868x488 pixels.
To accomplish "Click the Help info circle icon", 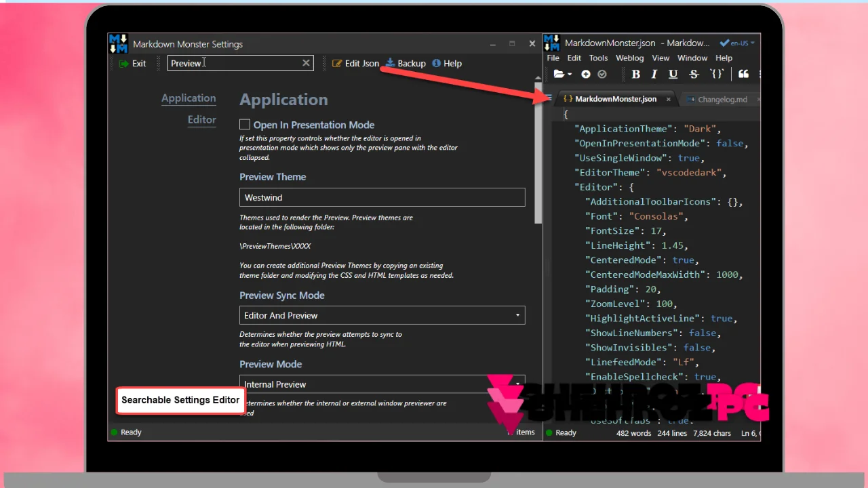I will coord(437,63).
